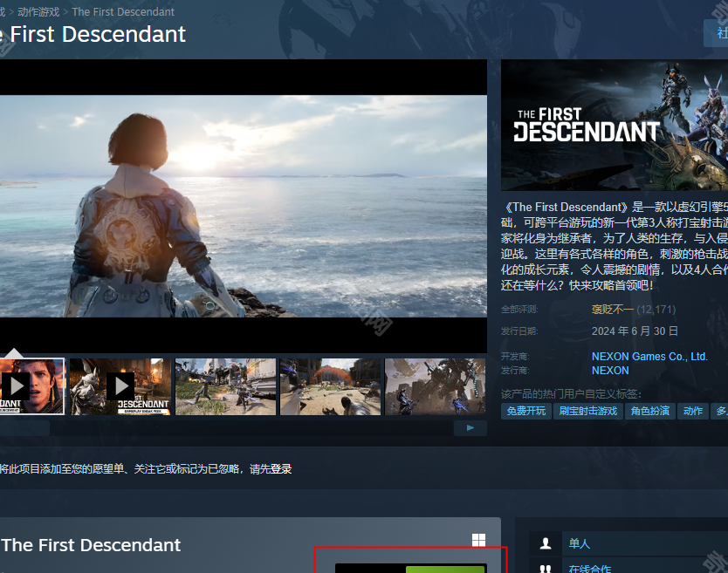
Task: Select the screenshot thumbnail with the orange dome
Action: (330, 386)
